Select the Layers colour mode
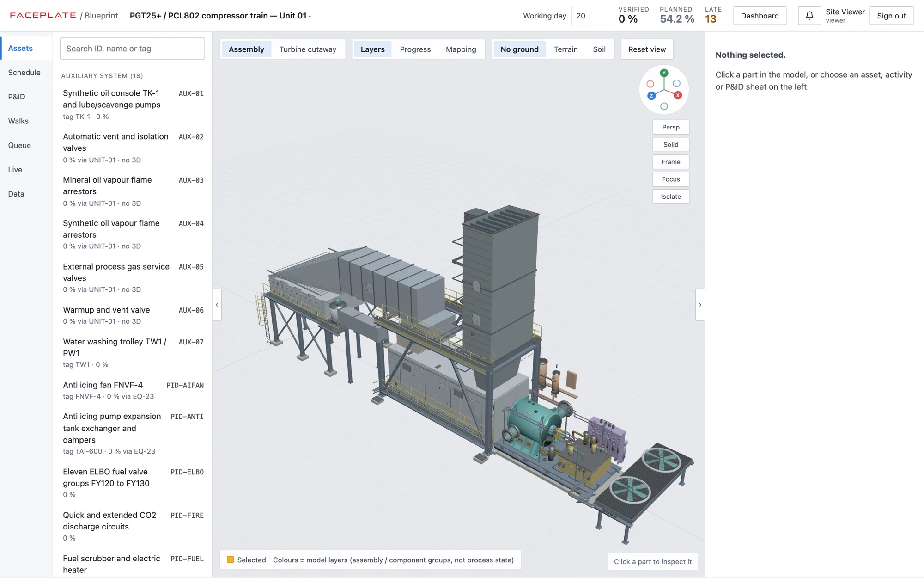The image size is (924, 578). click(x=372, y=49)
